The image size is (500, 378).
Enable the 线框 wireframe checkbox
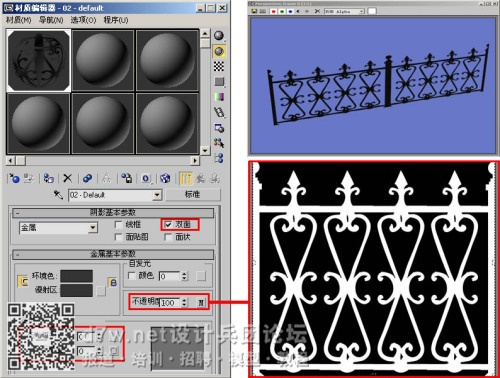pos(118,225)
